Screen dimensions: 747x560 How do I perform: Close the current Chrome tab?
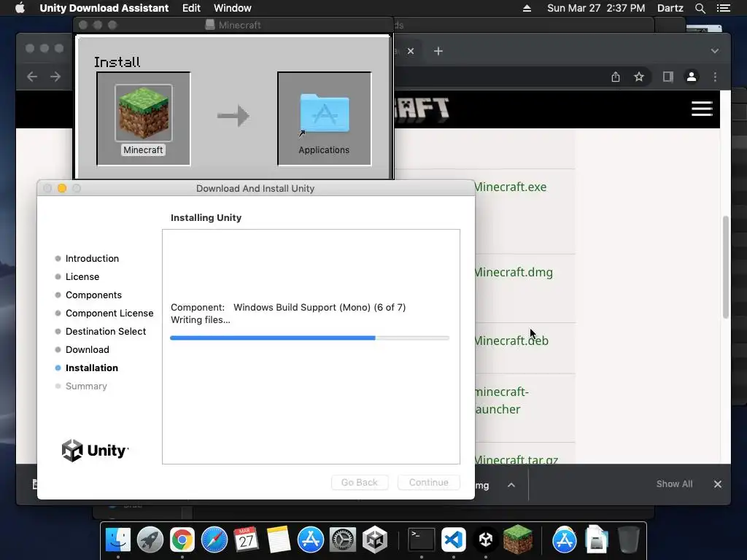tap(411, 51)
